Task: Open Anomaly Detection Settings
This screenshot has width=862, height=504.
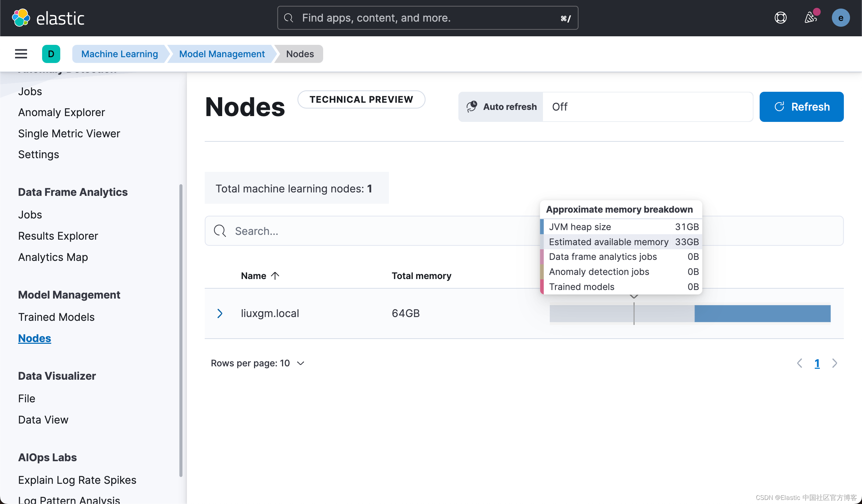Action: coord(39,154)
